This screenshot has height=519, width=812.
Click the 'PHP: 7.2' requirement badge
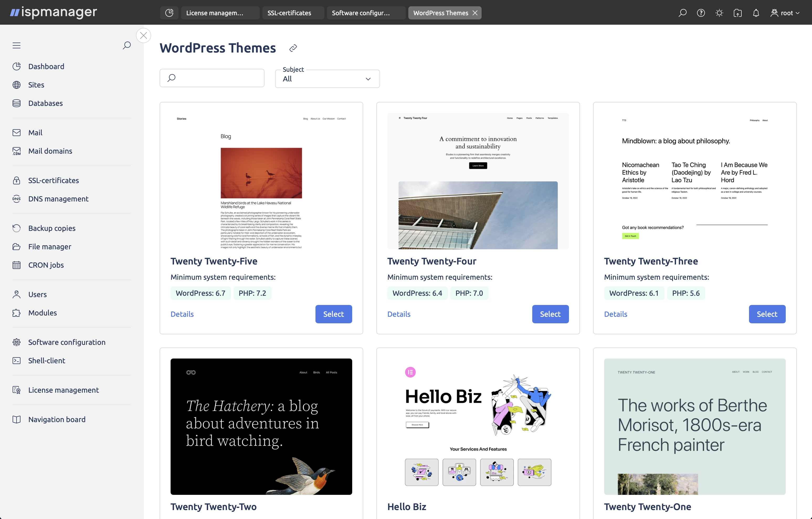(x=252, y=293)
